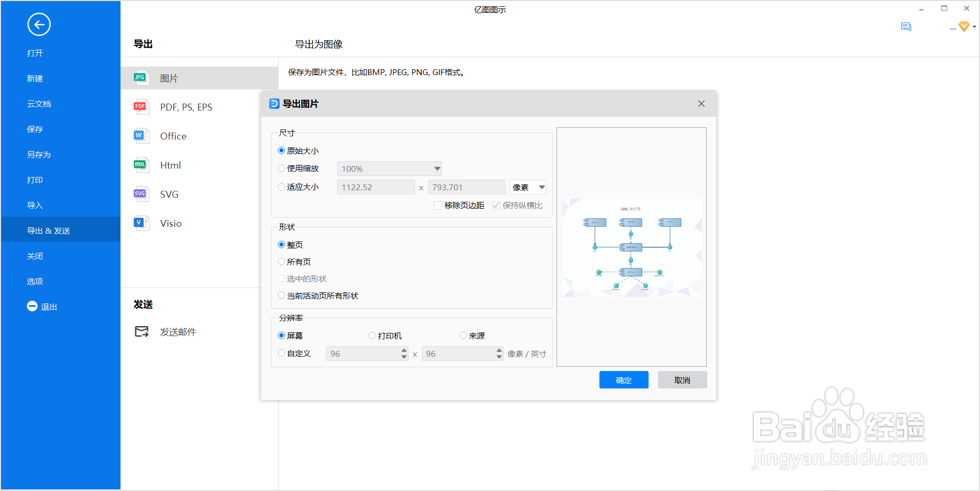Choose the Html export format icon
The width and height of the screenshot is (980, 491).
tap(140, 164)
